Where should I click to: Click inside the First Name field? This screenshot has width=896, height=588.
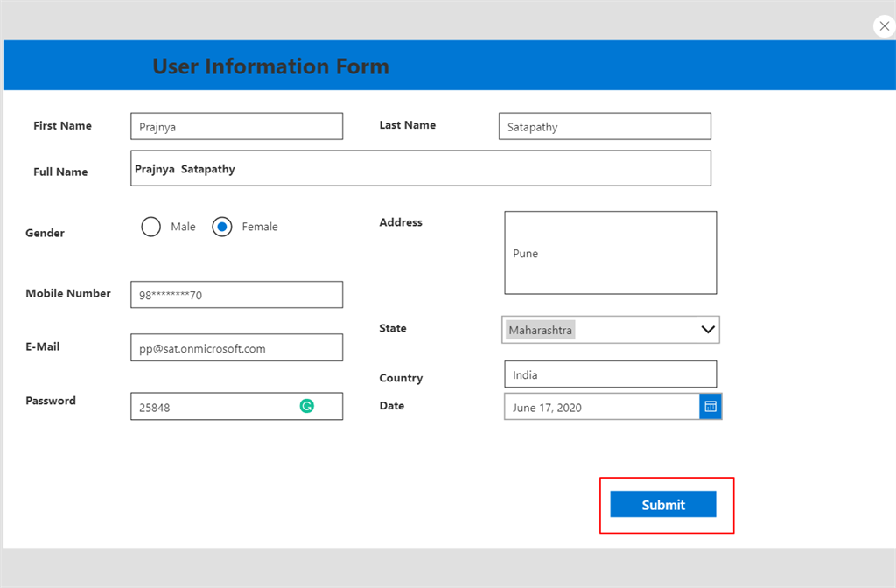point(236,126)
